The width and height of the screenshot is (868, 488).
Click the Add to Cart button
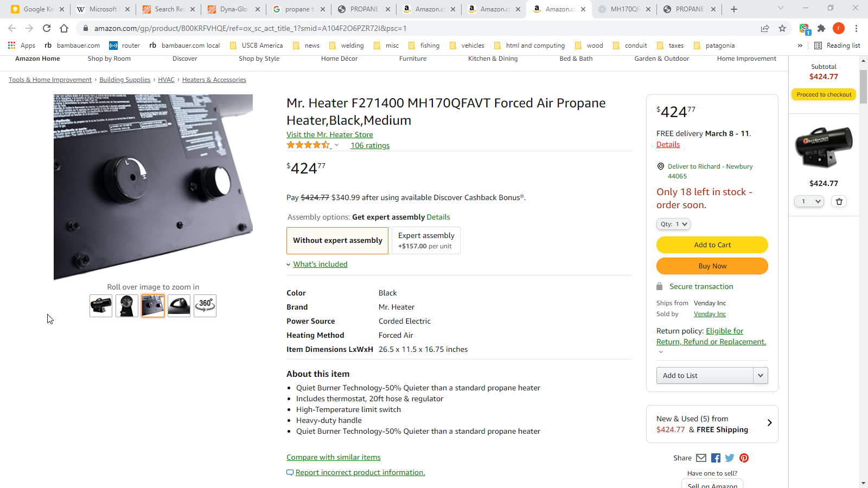(712, 245)
